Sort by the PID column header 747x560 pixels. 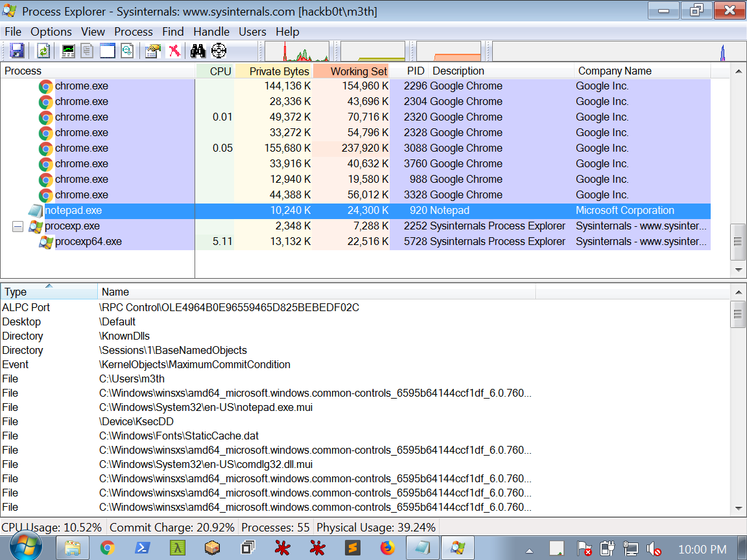(x=409, y=71)
